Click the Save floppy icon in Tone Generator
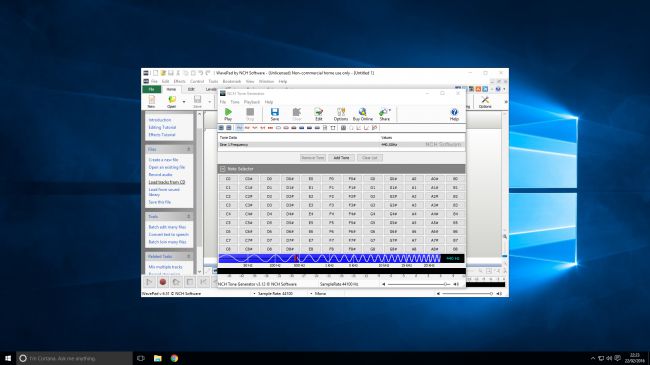650x365 pixels. [274, 114]
